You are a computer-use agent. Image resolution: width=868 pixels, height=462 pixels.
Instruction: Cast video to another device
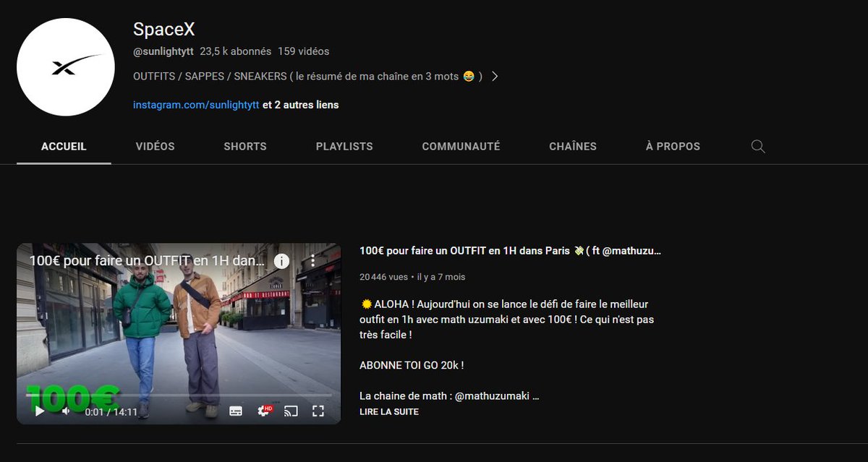291,411
